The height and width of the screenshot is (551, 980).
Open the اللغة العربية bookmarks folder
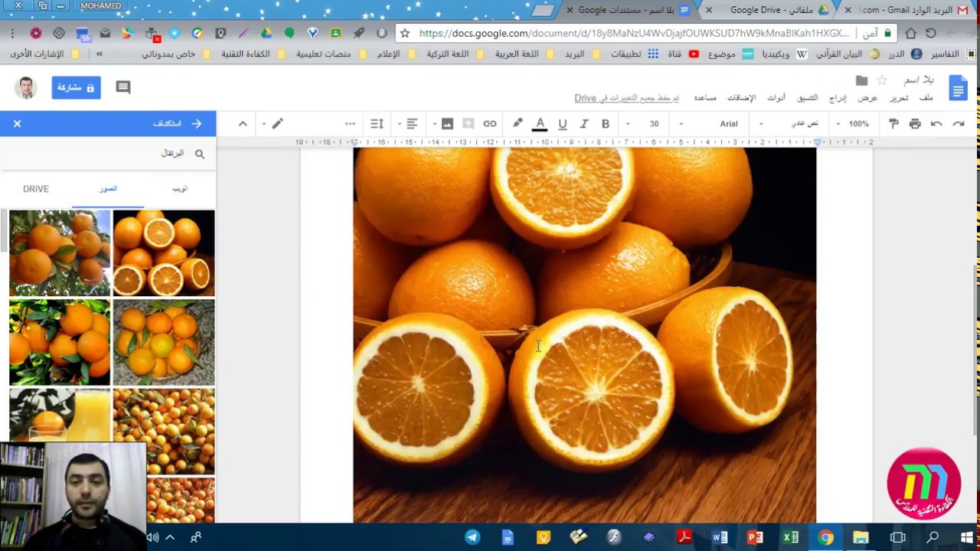pos(524,54)
